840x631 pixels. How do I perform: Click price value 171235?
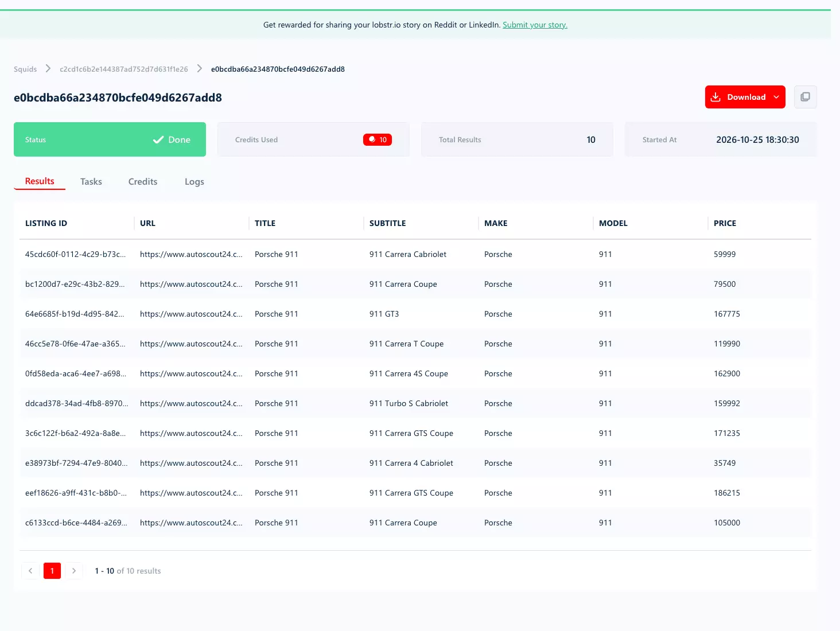pyautogui.click(x=727, y=433)
